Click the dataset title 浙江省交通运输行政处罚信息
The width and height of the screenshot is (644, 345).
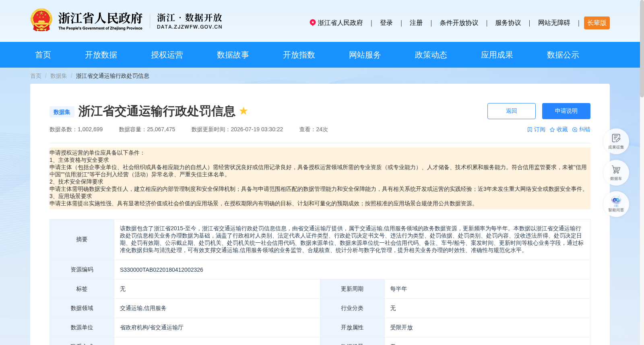157,111
